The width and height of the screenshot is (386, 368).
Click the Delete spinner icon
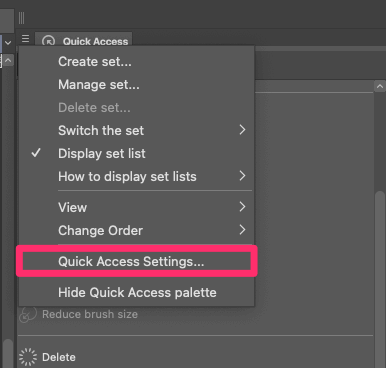pos(28,357)
